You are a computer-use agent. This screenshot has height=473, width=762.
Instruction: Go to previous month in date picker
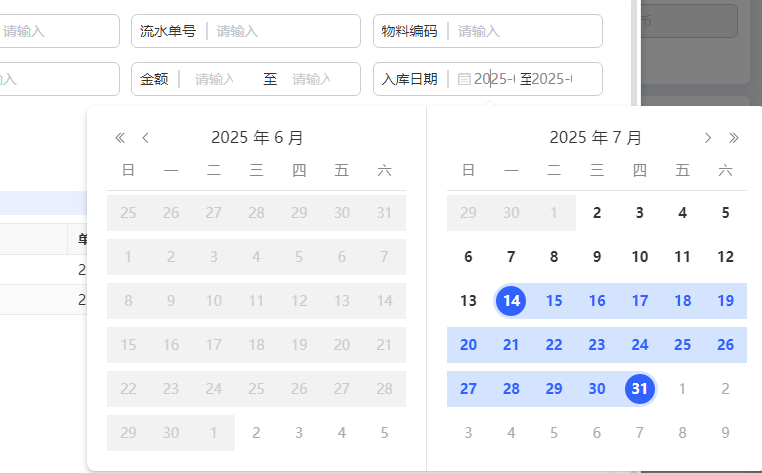(x=145, y=138)
